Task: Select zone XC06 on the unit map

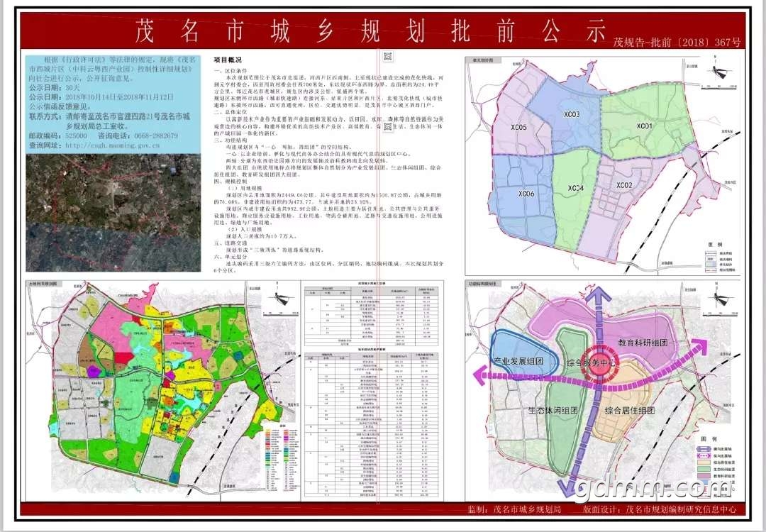Action: pyautogui.click(x=526, y=194)
